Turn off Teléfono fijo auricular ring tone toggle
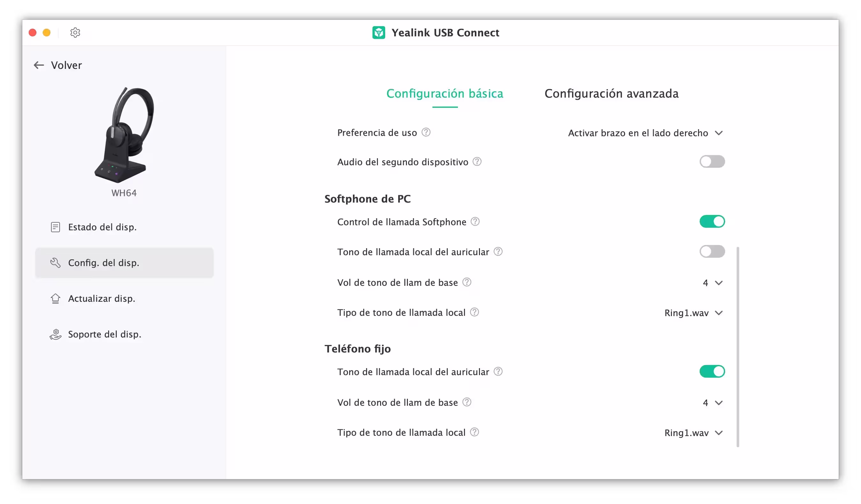861x504 pixels. coord(712,371)
